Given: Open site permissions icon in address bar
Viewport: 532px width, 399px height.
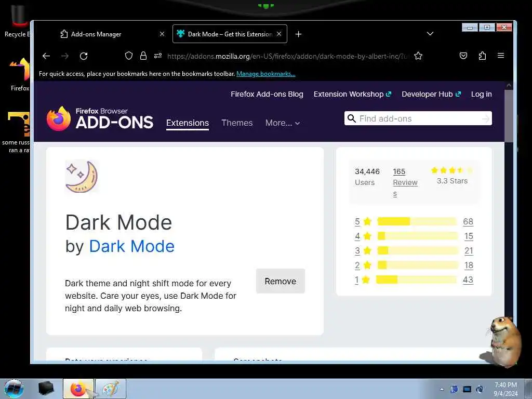Looking at the screenshot, I should coord(158,56).
